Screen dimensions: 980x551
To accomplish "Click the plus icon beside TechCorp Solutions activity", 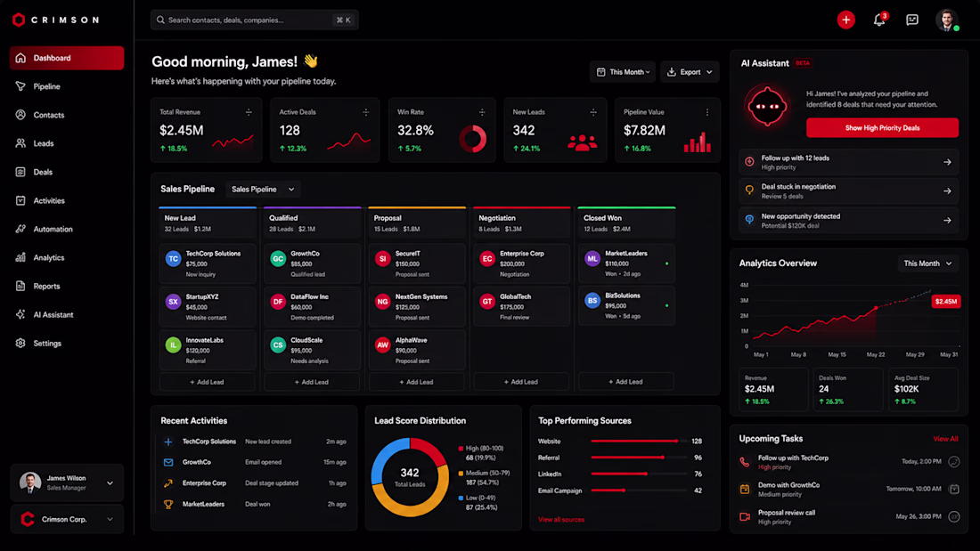I will point(168,442).
